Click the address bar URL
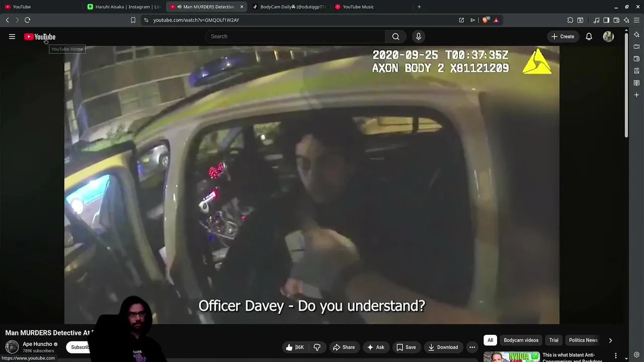 coord(196,20)
